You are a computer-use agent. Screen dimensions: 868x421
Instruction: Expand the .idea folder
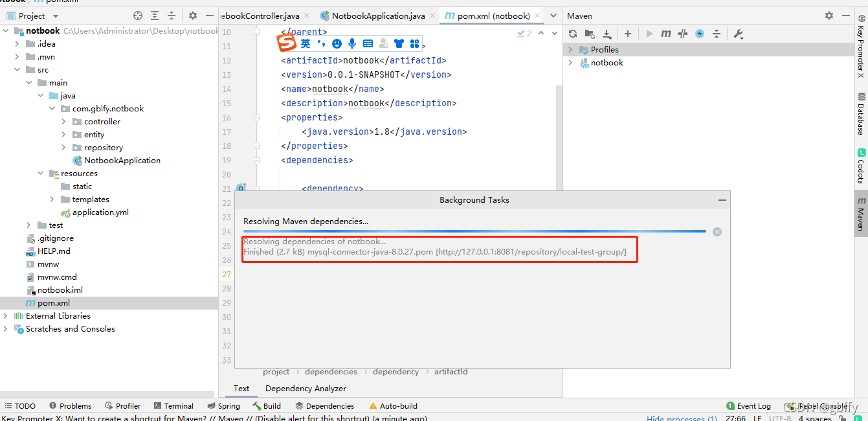coord(17,44)
